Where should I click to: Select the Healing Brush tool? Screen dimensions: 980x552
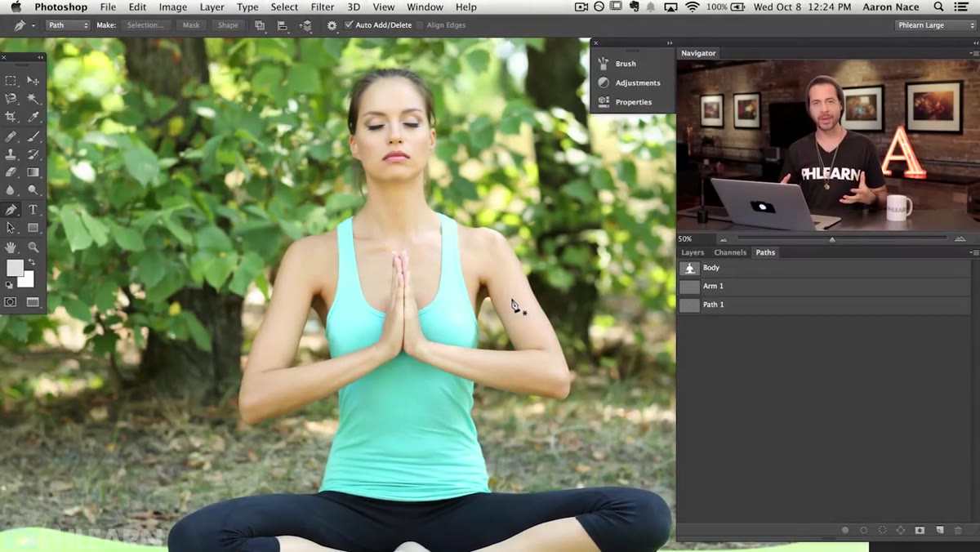click(x=11, y=136)
